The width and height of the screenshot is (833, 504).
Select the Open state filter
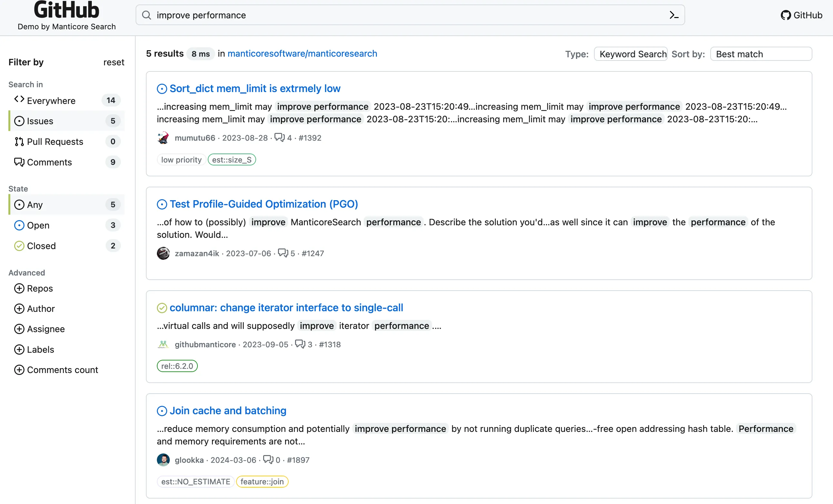[x=38, y=225]
